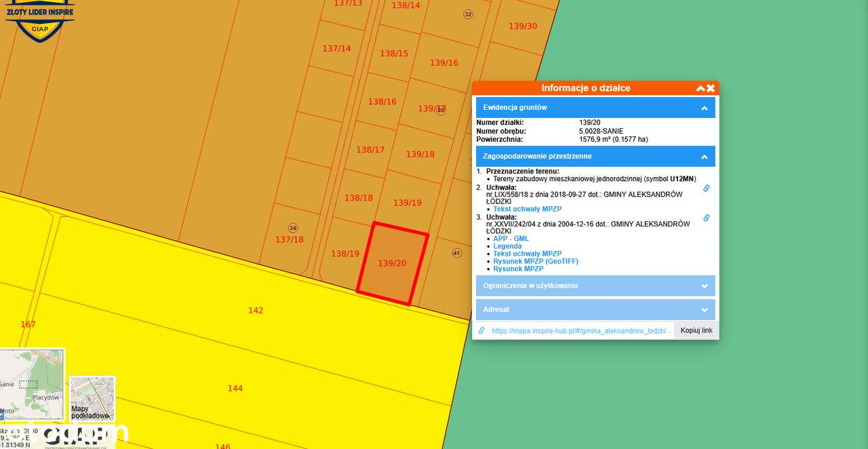Image resolution: width=868 pixels, height=449 pixels.
Task: Open the Mapy podkładowe basemap switcher
Action: tap(92, 399)
